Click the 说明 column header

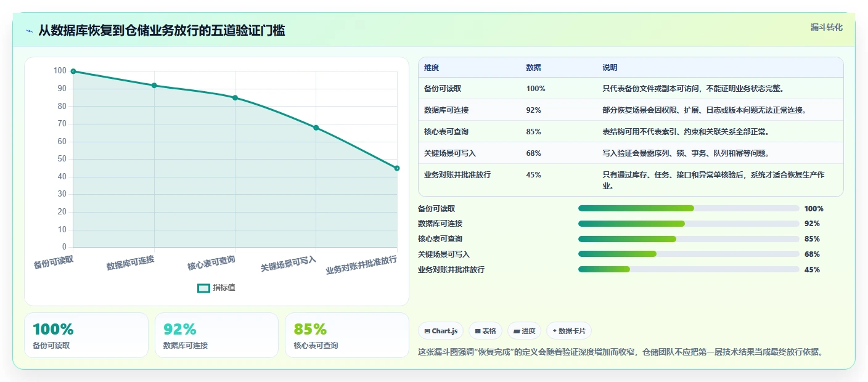(x=610, y=68)
